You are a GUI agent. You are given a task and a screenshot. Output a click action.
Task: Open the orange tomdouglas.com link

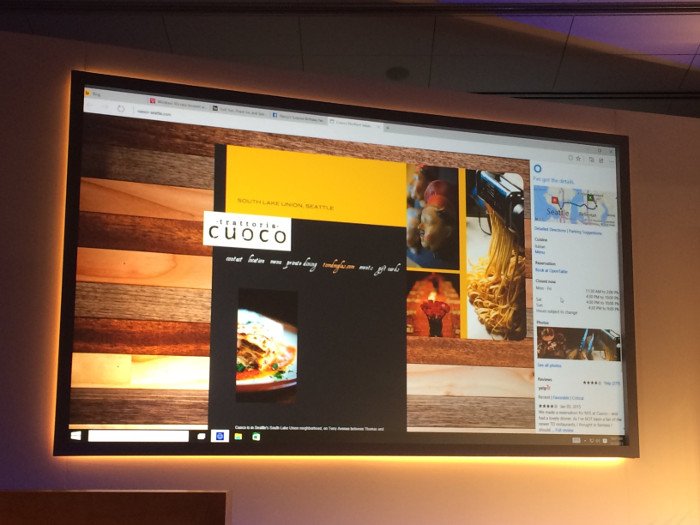click(338, 267)
